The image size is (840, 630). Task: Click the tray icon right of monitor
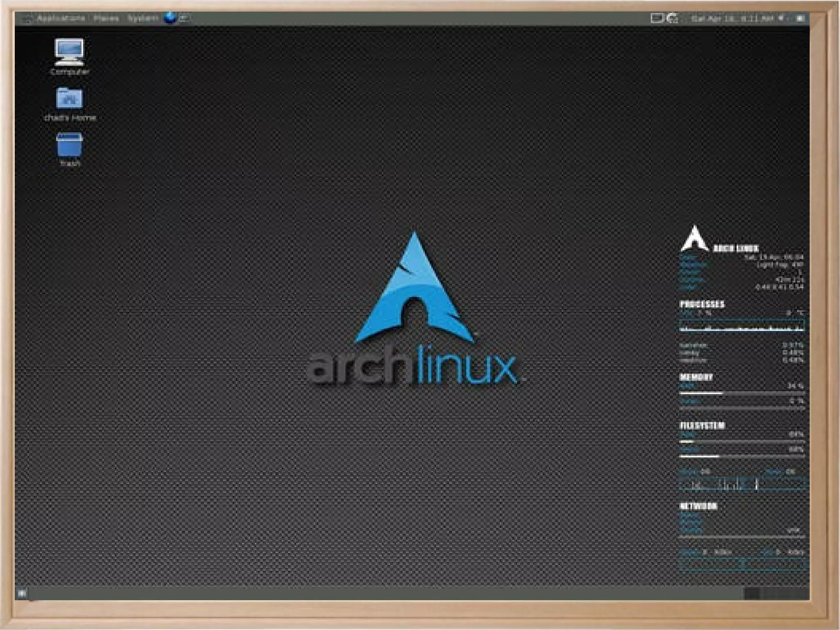(x=672, y=18)
